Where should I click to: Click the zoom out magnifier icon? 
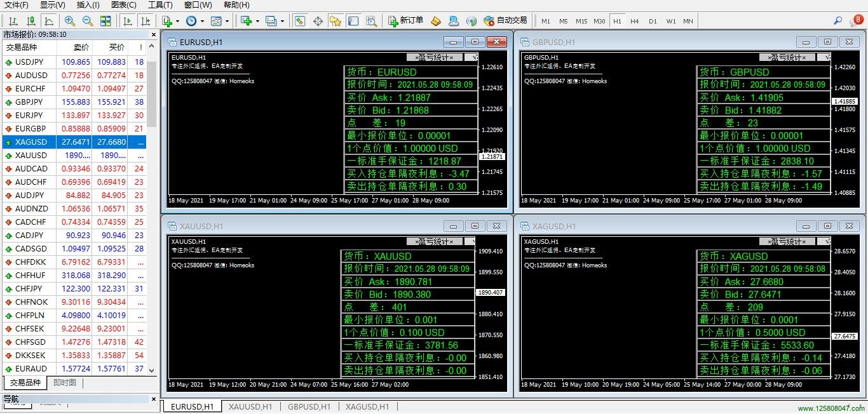click(88, 21)
